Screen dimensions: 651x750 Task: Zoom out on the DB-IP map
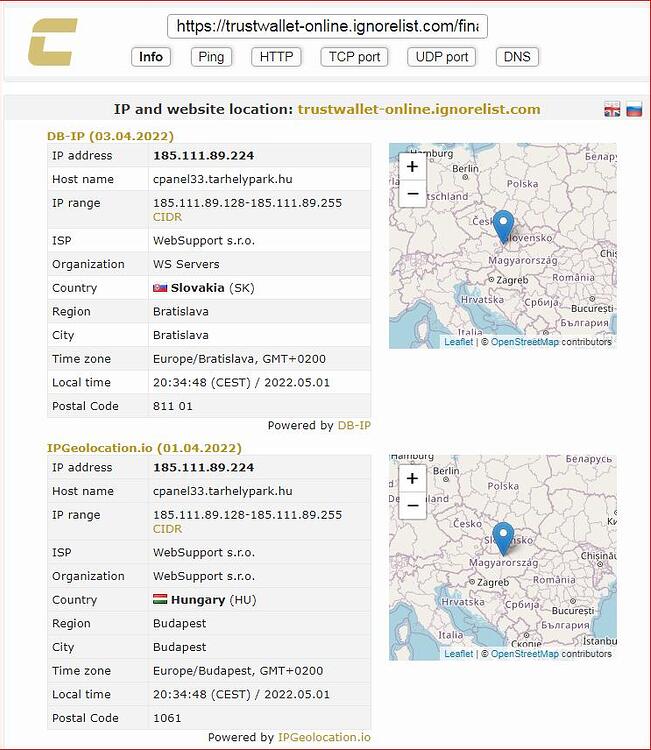tap(412, 194)
